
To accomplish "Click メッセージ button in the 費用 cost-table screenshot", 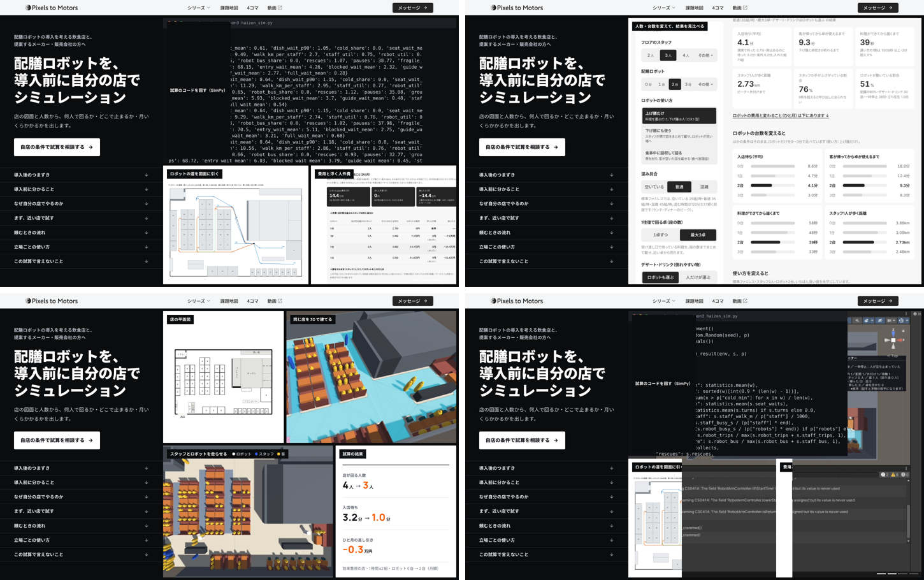I will coord(412,8).
